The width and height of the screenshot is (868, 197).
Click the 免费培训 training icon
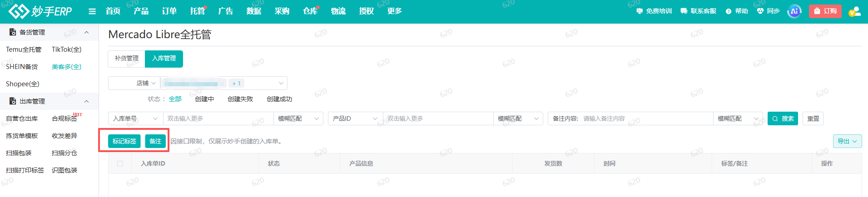pos(640,11)
